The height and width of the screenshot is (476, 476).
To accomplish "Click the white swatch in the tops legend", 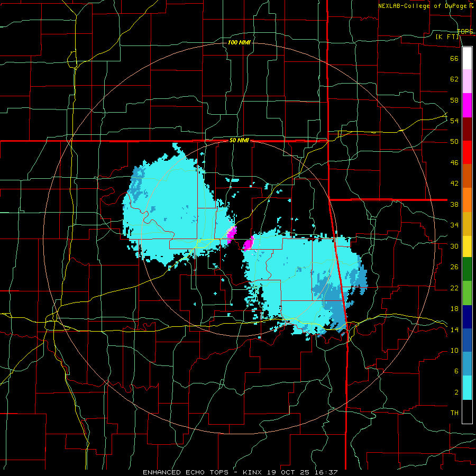I will tap(467, 58).
